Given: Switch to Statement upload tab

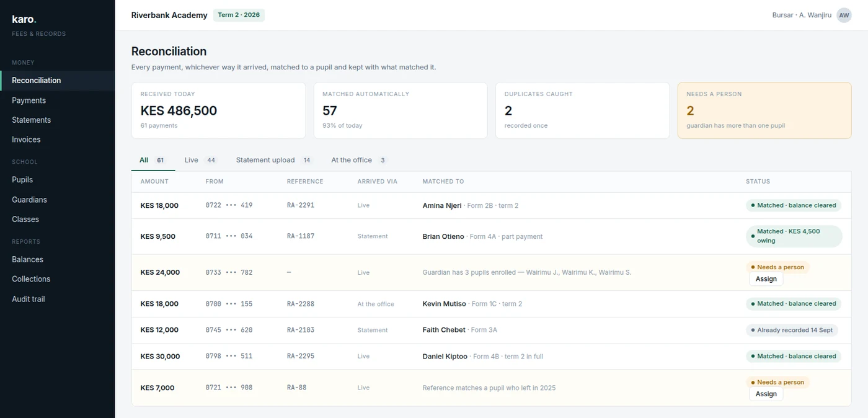Looking at the screenshot, I should coord(275,160).
